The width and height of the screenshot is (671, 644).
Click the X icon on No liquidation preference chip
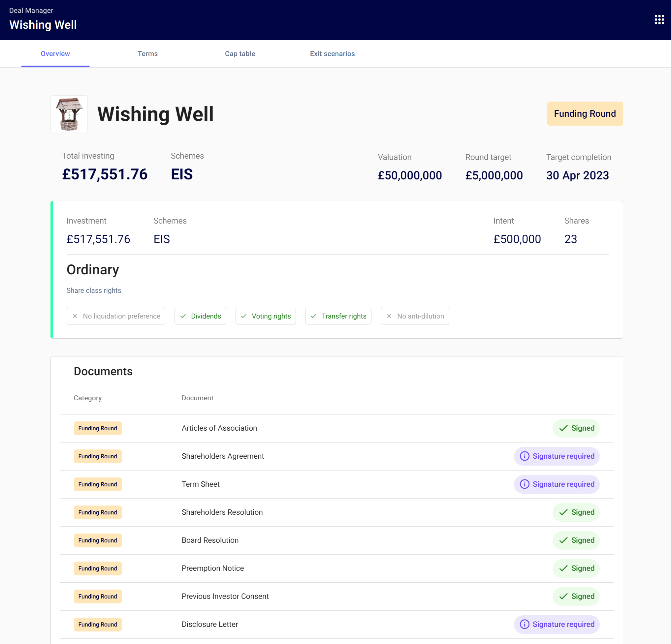tap(75, 316)
